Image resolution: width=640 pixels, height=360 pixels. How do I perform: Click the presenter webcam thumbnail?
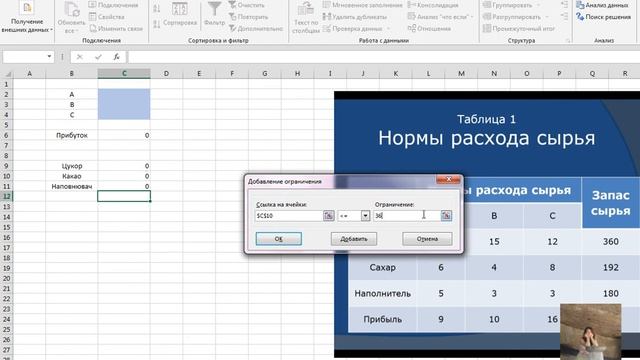click(591, 331)
